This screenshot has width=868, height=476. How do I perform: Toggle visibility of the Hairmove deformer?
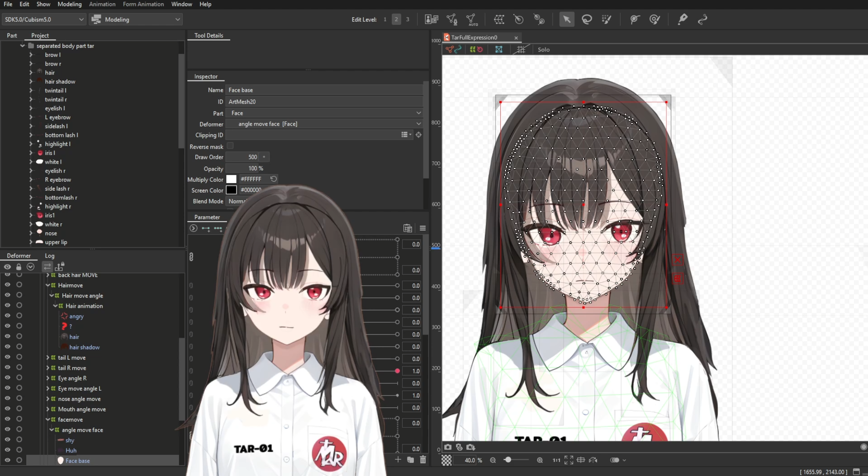(x=7, y=285)
